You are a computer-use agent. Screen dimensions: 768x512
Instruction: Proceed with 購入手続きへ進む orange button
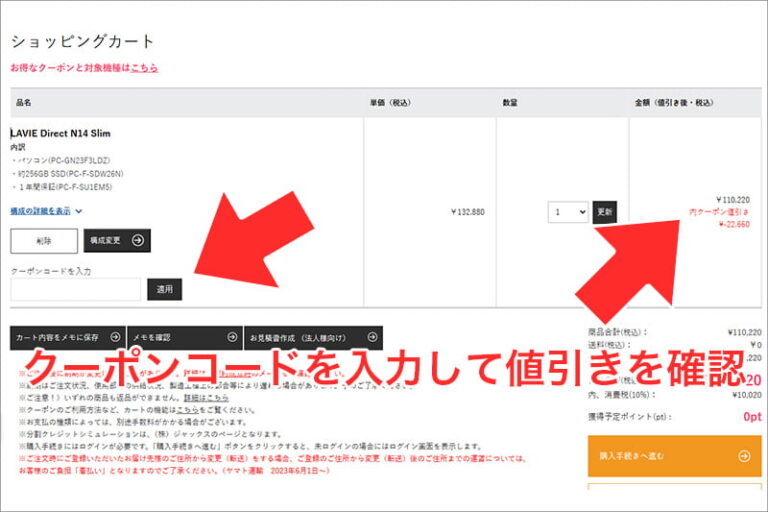pyautogui.click(x=674, y=456)
